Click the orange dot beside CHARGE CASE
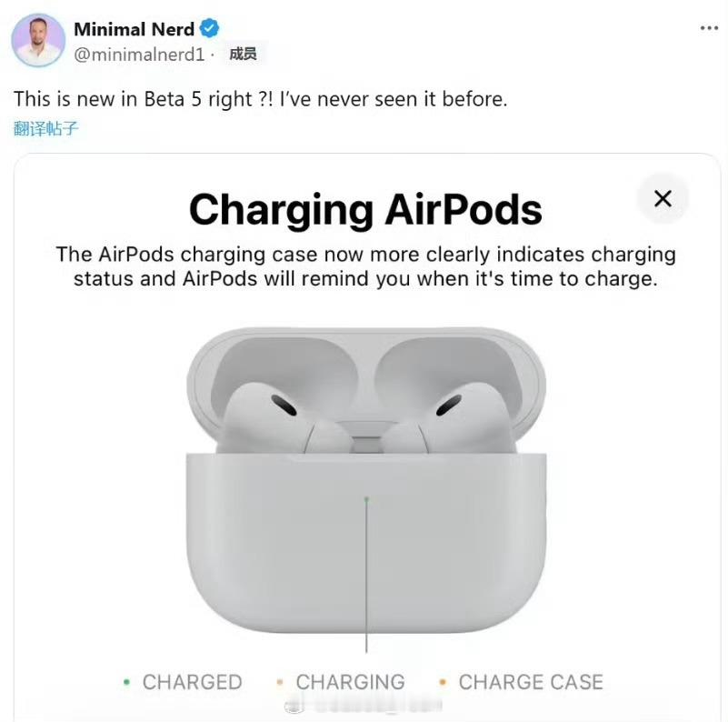Viewport: 728px width, 722px height. pos(443,682)
